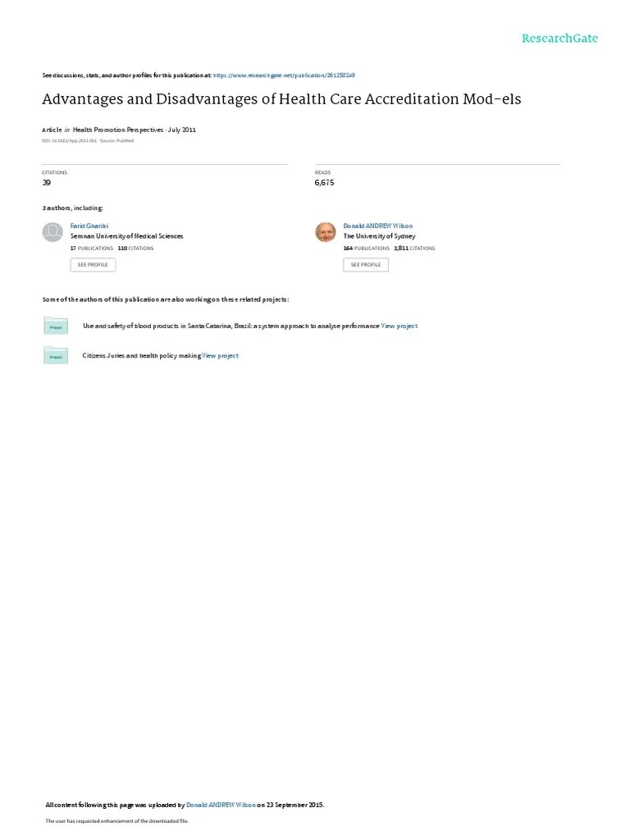Click the reads count 6,675
This screenshot has width=630, height=840.
[x=324, y=183]
